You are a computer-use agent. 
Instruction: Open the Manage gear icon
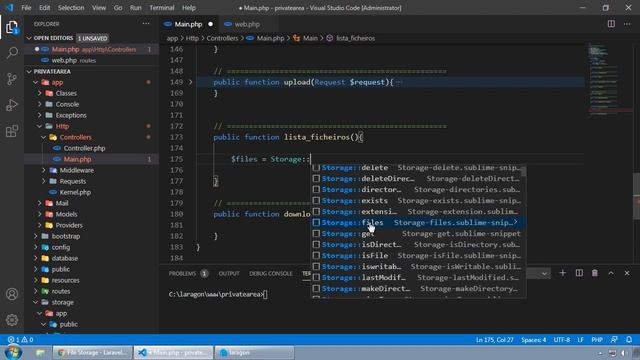click(12, 320)
